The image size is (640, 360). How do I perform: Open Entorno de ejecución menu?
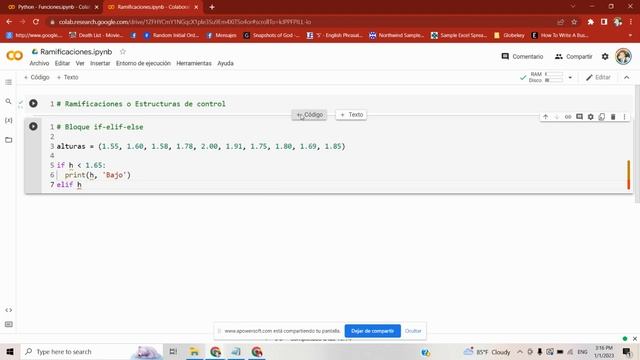[143, 63]
